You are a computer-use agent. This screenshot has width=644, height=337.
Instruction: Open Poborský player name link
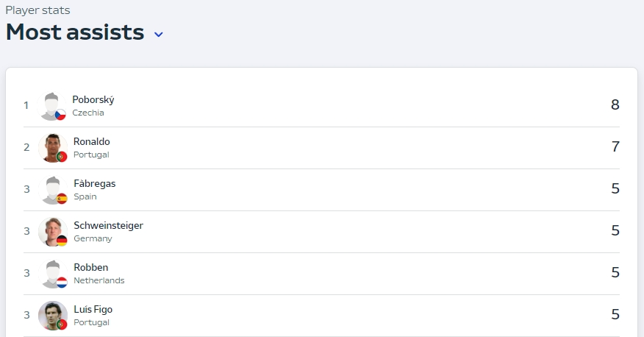tap(93, 100)
